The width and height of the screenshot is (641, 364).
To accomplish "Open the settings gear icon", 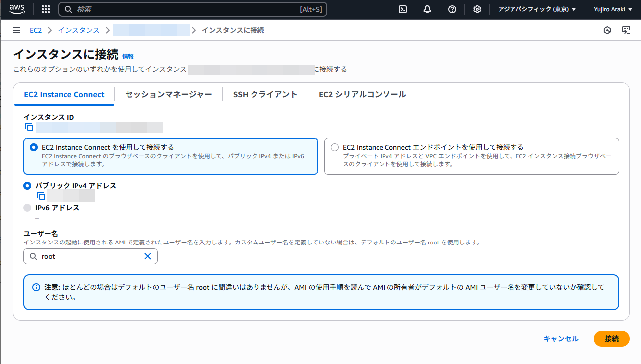I will [477, 9].
